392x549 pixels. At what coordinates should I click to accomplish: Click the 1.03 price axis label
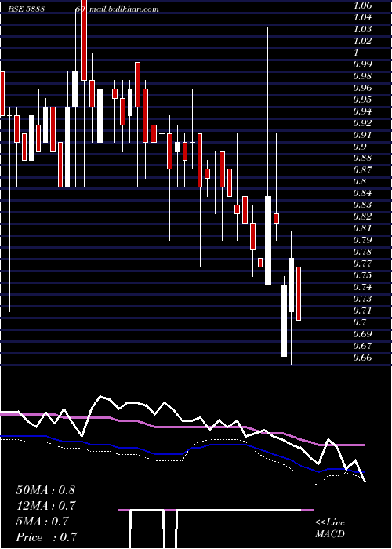[x=362, y=29]
